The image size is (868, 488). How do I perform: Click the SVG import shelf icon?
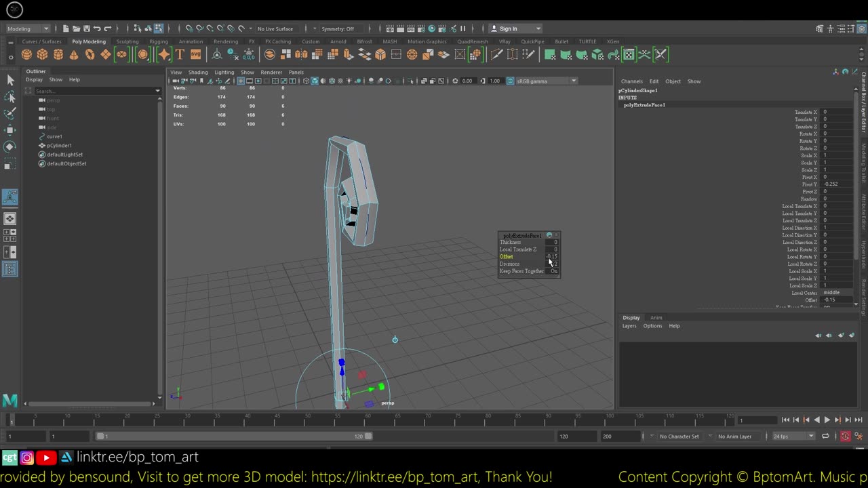click(195, 55)
